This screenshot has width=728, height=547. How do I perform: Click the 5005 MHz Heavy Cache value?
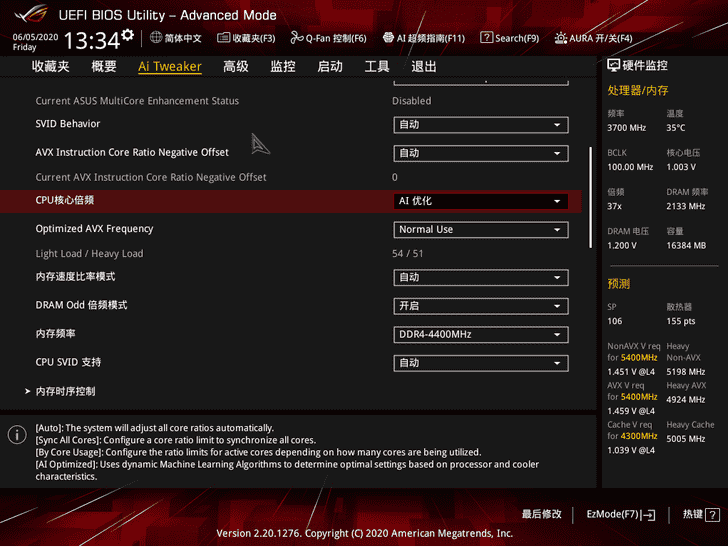686,439
